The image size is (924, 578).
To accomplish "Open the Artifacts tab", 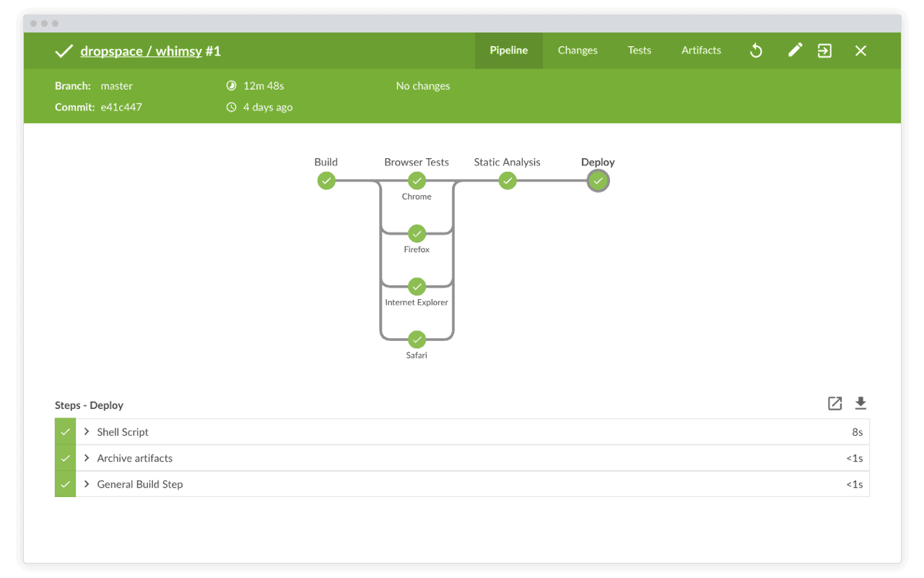I will click(701, 51).
